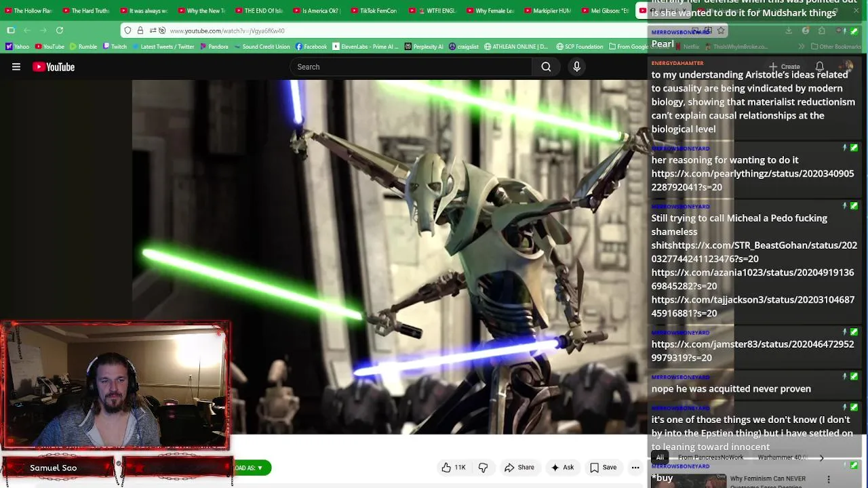Switch to THE END Of Islam tab

[x=259, y=11]
